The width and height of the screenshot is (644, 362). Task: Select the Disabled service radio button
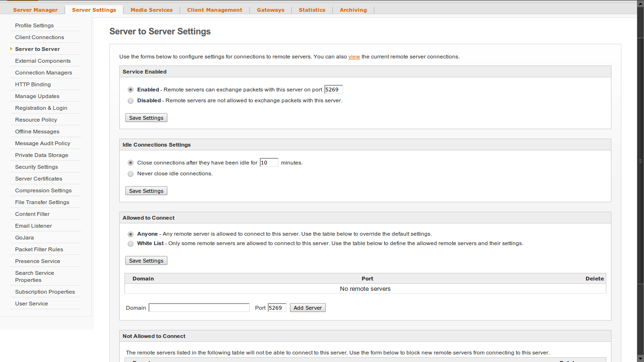(131, 101)
